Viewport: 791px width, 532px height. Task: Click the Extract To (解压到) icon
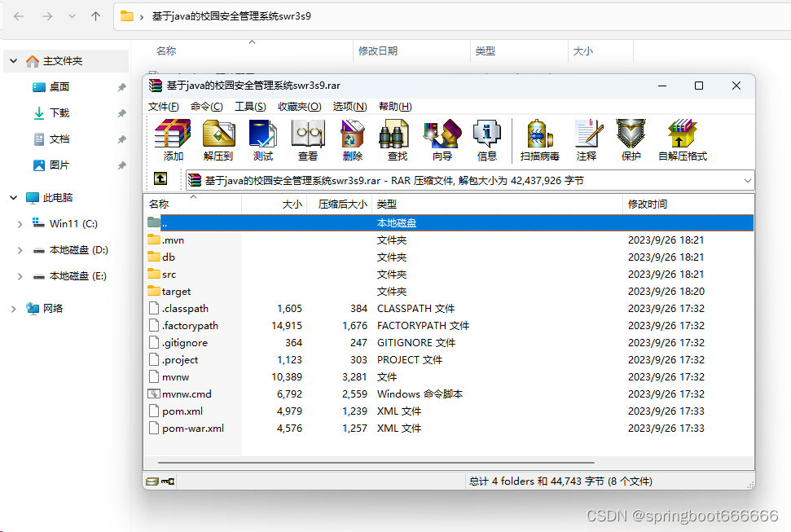[x=218, y=140]
